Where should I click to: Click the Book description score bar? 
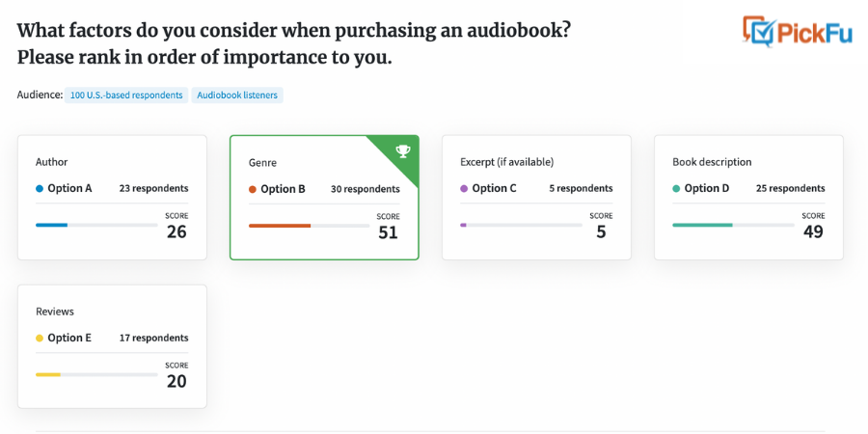point(734,226)
